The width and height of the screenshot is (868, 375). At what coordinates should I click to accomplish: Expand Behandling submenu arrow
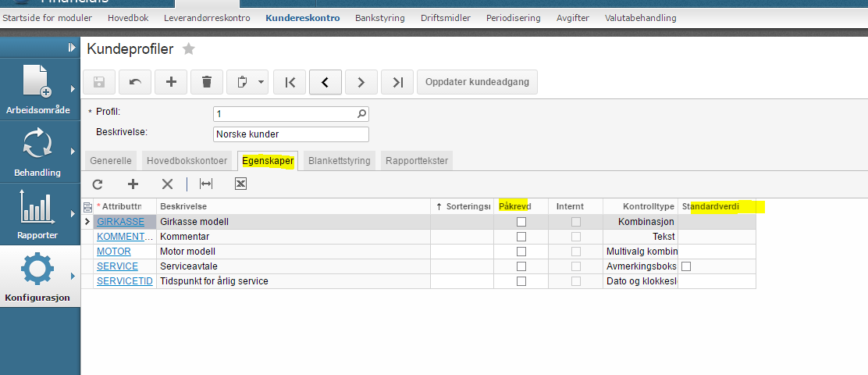[x=73, y=152]
